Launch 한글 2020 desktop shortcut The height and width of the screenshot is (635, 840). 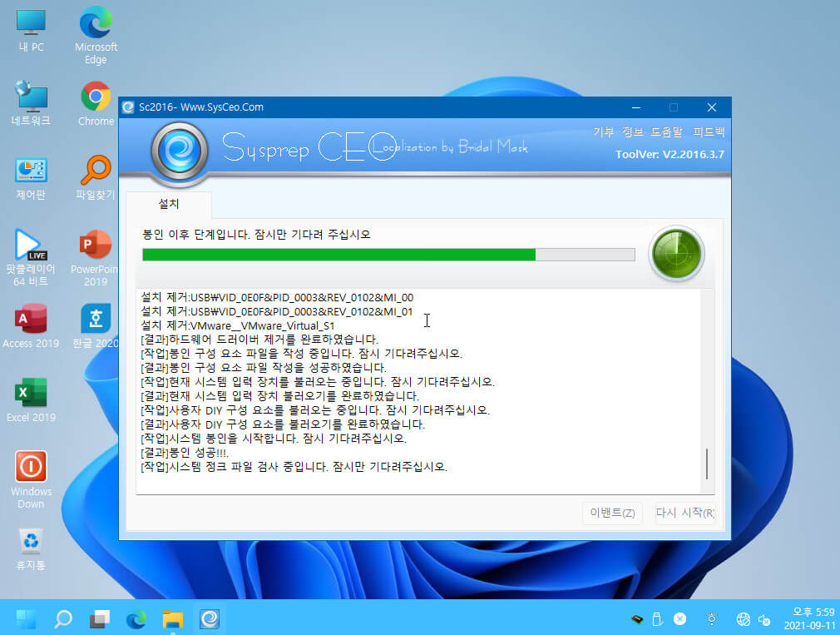click(96, 325)
